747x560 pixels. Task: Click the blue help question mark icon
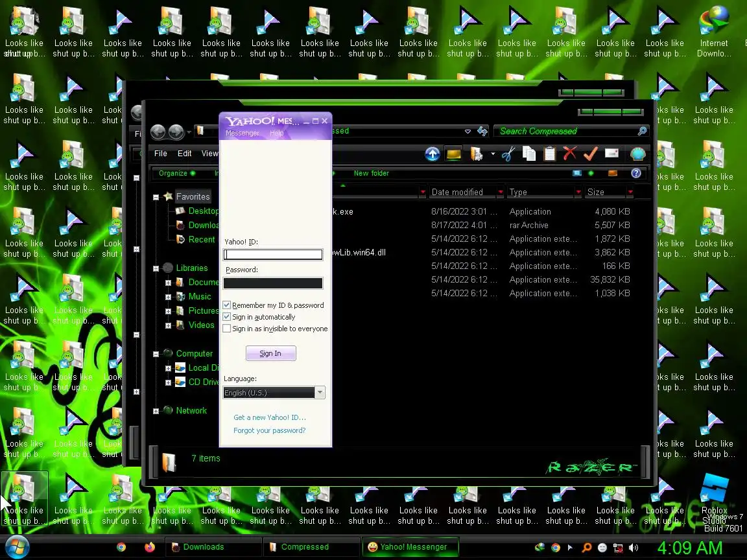point(636,173)
